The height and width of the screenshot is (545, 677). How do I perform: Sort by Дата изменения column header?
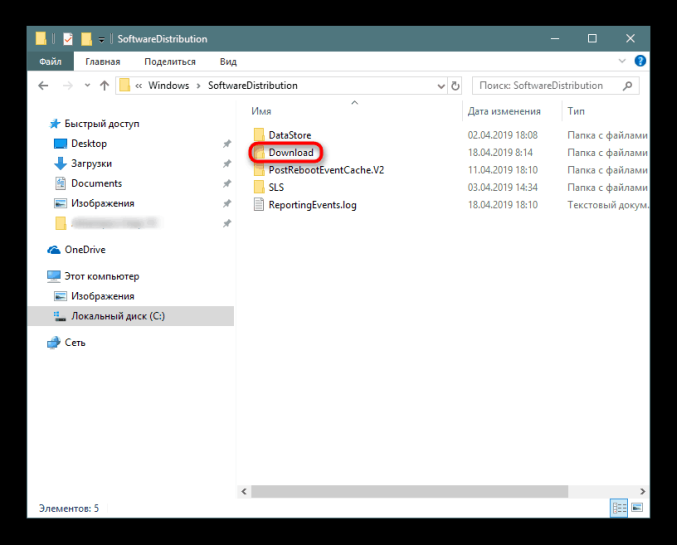click(x=504, y=111)
